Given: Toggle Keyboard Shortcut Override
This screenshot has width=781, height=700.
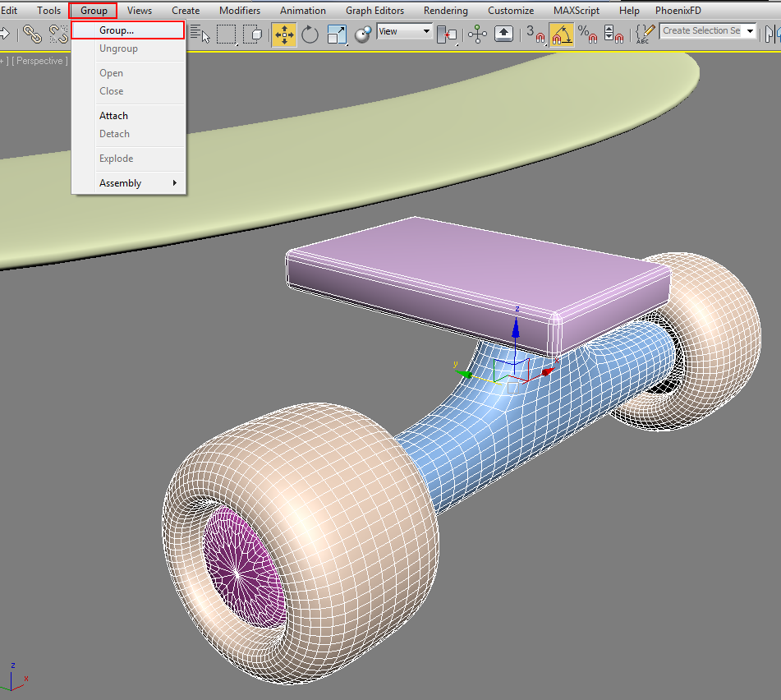Looking at the screenshot, I should pos(503,34).
